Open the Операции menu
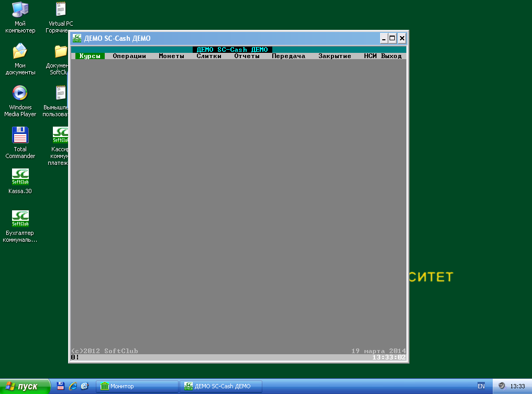Viewport: 532px width, 394px height. coord(129,56)
